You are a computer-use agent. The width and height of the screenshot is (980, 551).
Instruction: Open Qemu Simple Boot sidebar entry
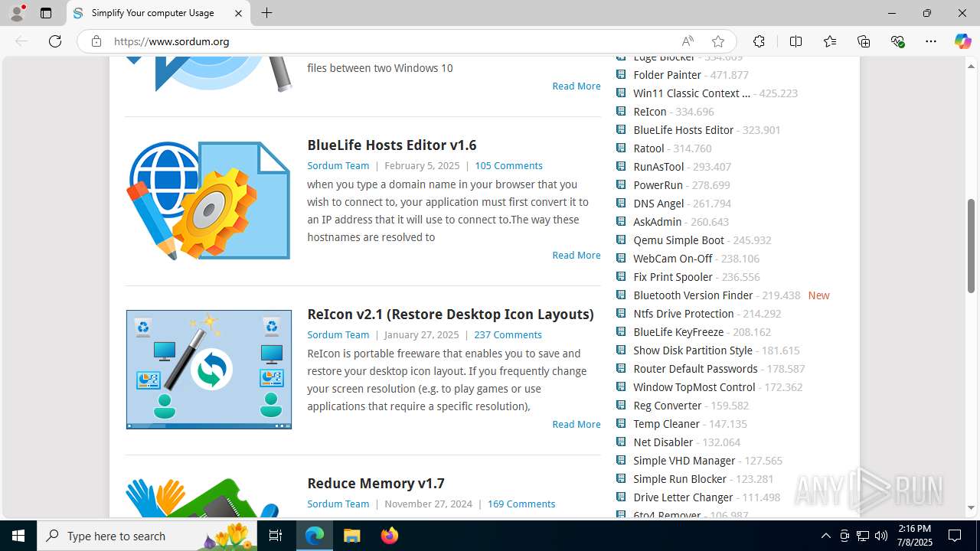coord(678,240)
